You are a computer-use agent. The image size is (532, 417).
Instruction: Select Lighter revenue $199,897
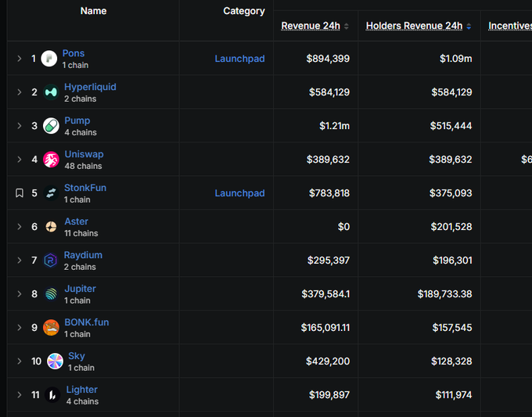click(329, 394)
